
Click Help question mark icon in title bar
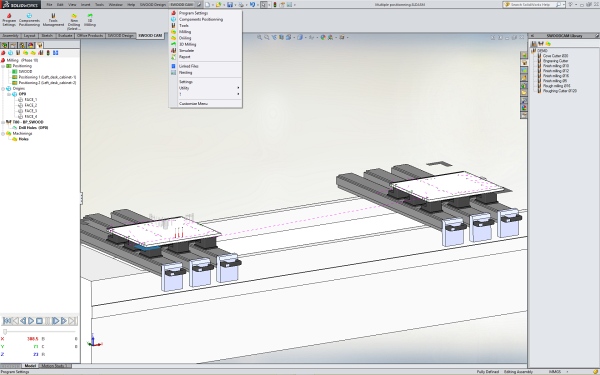coord(571,5)
